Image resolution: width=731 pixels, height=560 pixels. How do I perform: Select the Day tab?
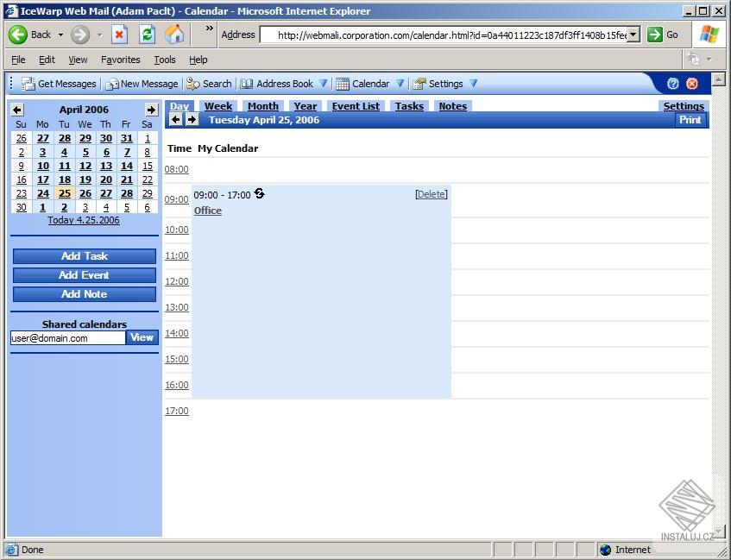[180, 106]
